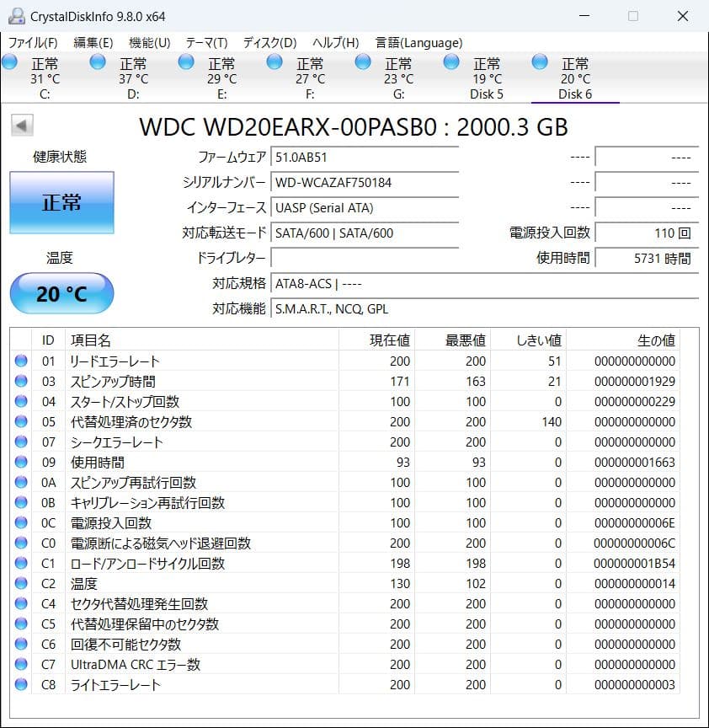Click status icon for C8 ライトエラーレート

pyautogui.click(x=21, y=684)
